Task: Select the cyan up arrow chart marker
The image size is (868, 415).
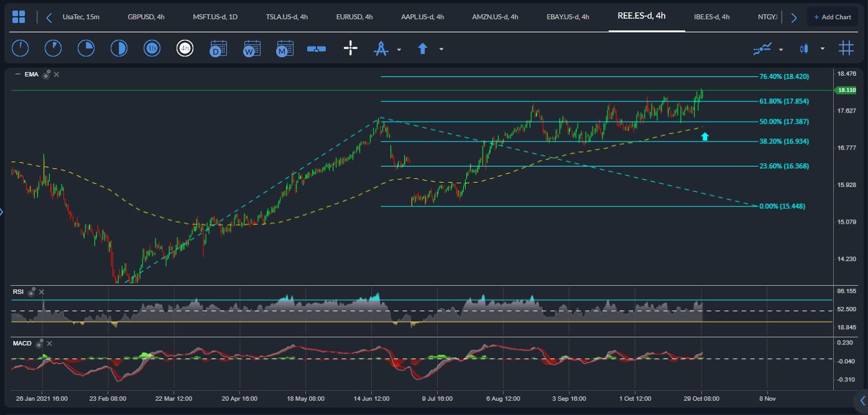Action: point(704,136)
